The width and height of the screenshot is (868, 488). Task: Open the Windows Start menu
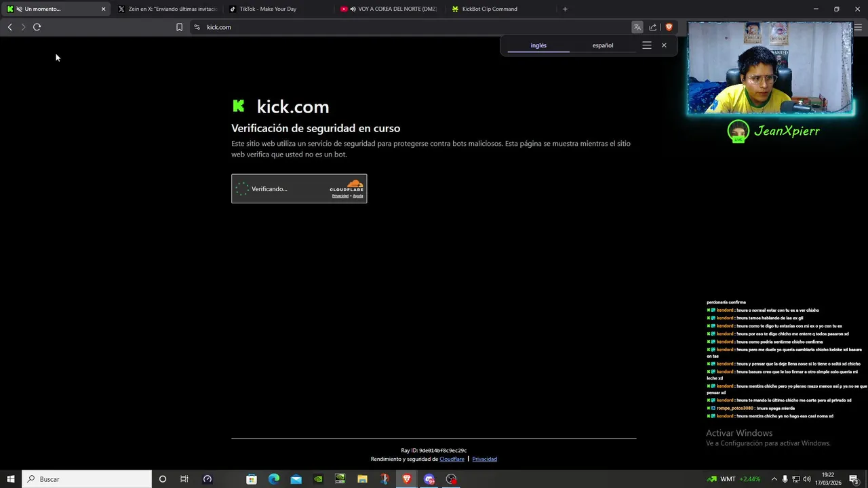point(10,479)
